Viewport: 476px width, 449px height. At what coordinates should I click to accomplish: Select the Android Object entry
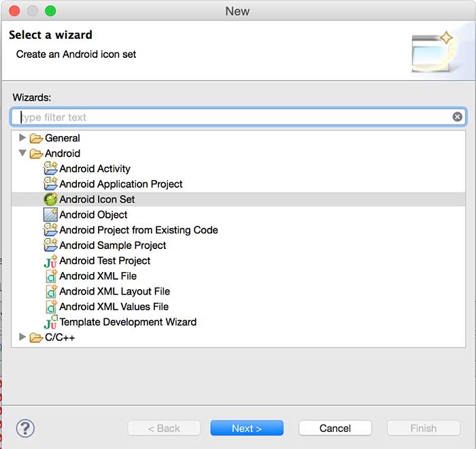(x=94, y=214)
